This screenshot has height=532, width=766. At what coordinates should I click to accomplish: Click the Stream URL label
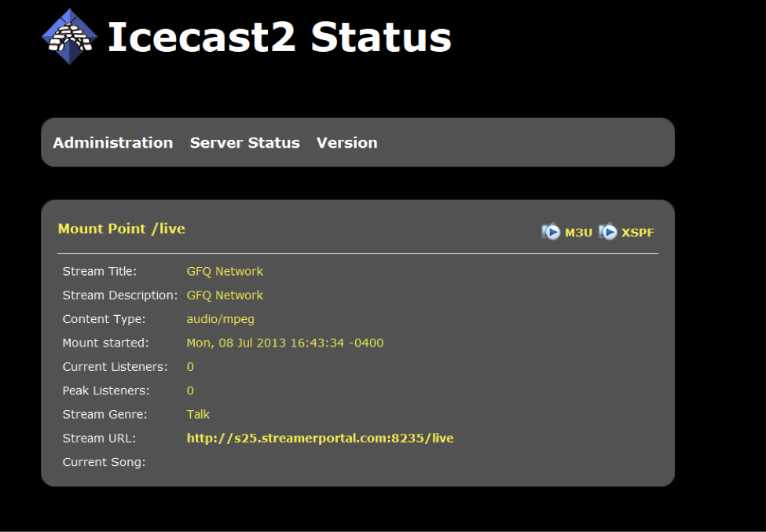(99, 438)
